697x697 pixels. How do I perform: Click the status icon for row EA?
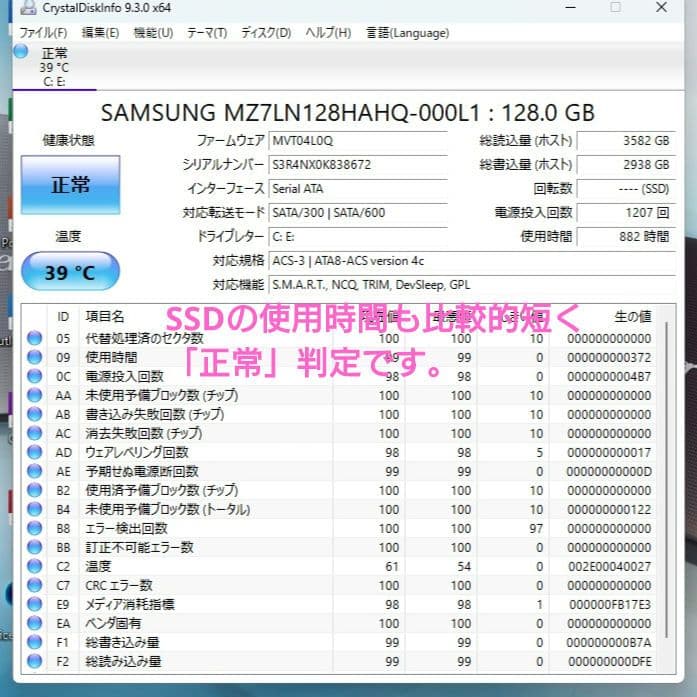point(34,623)
